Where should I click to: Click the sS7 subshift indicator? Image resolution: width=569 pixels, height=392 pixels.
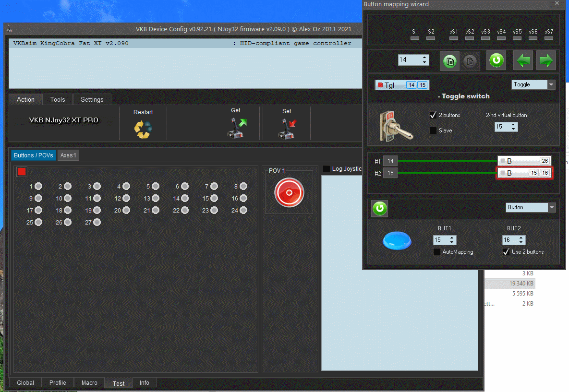pos(549,38)
